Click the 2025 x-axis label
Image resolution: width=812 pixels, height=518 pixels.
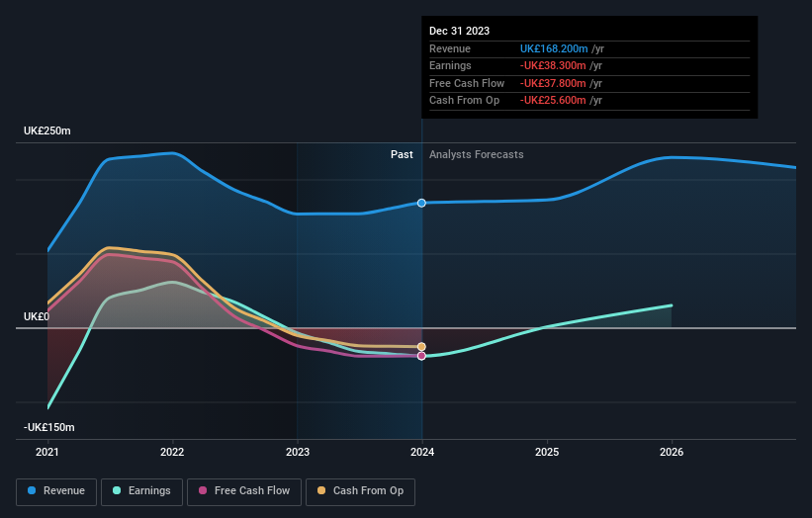[547, 452]
